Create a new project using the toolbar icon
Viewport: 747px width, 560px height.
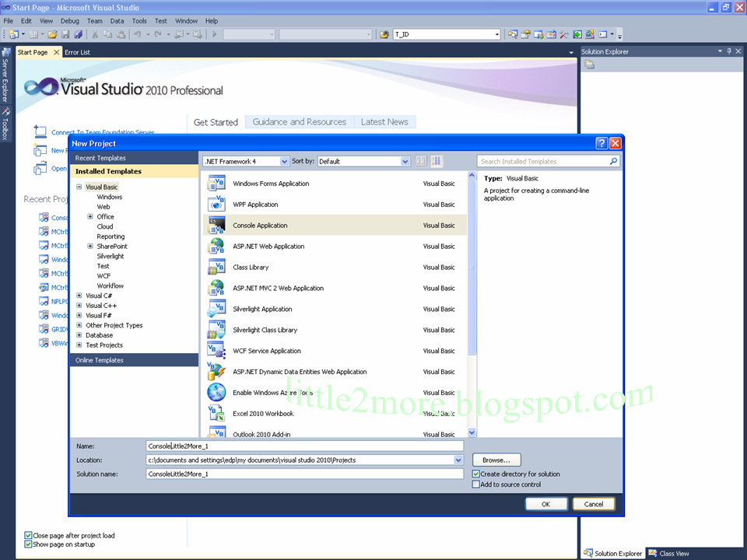pos(14,34)
